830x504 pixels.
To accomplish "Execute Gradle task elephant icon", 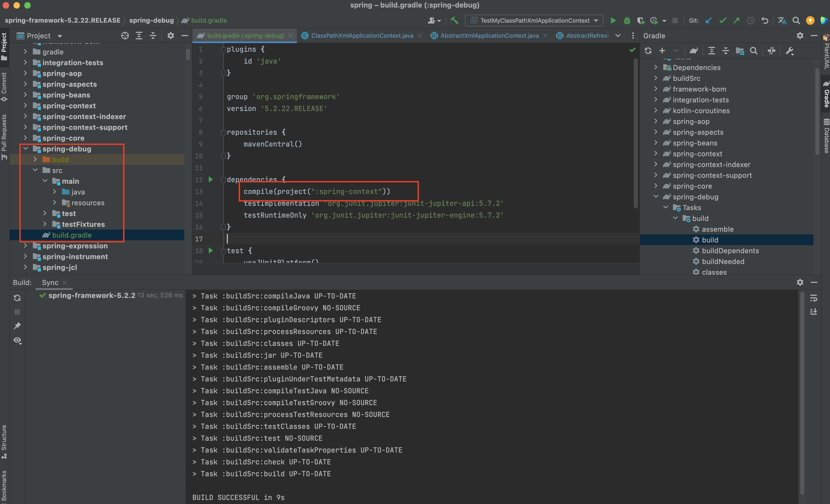I will click(694, 51).
